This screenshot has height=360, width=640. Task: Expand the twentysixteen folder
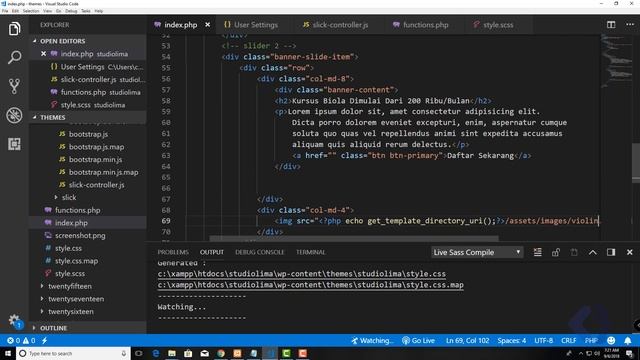click(71, 311)
